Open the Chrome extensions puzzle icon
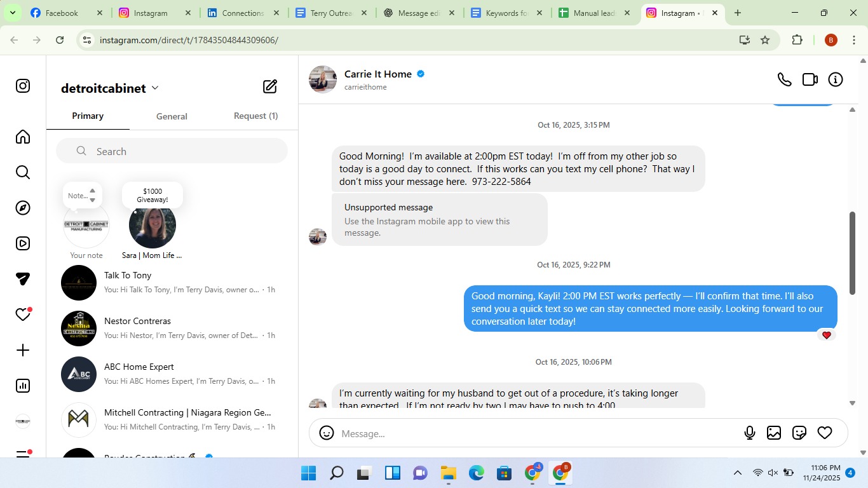This screenshot has height=488, width=868. (797, 40)
